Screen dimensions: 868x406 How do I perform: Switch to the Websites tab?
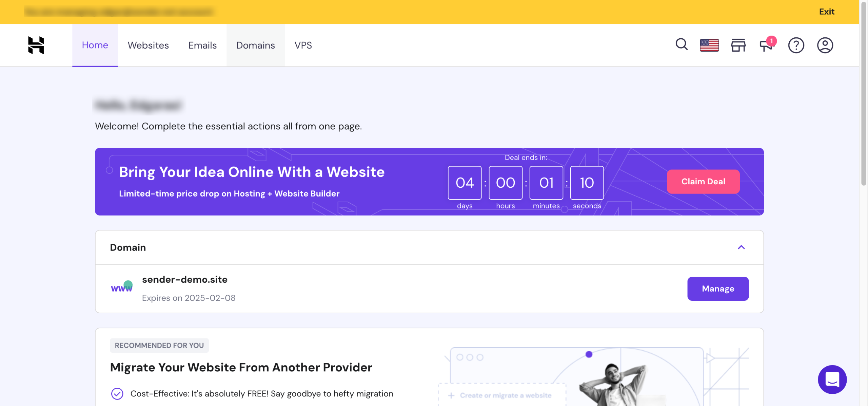(148, 45)
